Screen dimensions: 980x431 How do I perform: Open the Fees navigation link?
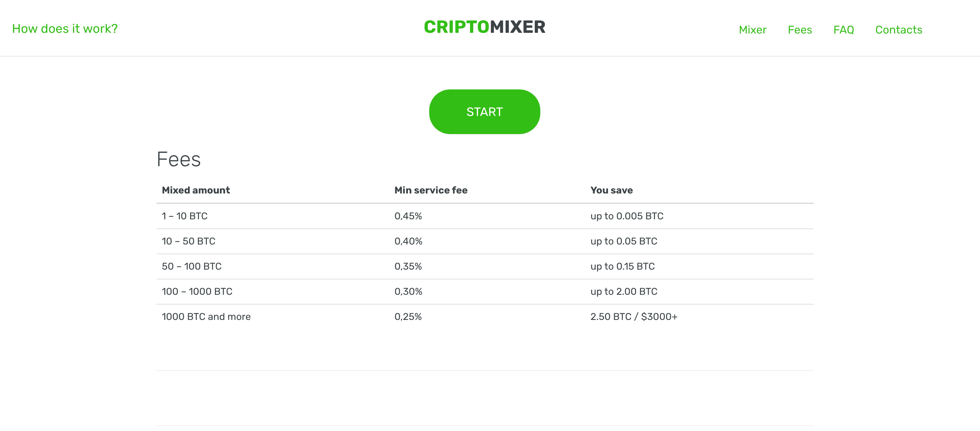(x=800, y=30)
